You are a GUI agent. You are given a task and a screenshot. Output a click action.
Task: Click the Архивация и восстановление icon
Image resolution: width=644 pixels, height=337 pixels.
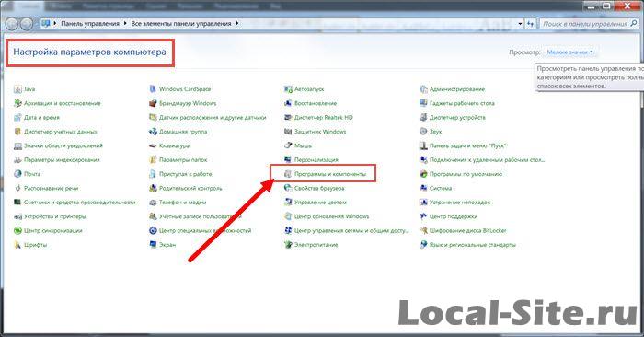click(x=17, y=103)
